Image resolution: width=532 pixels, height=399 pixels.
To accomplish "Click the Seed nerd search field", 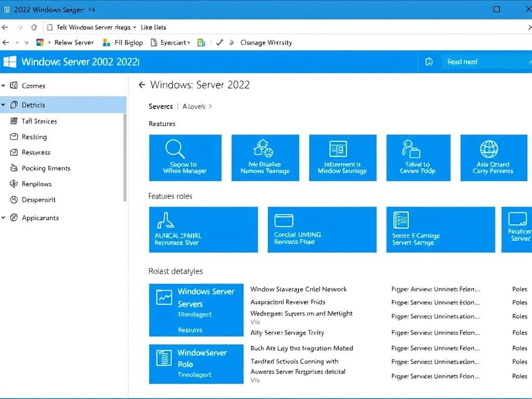I will 487,62.
